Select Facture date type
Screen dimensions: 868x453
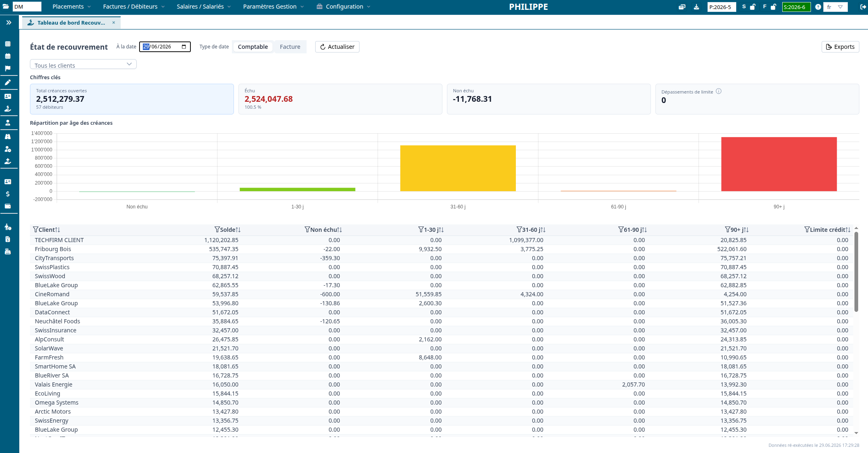pyautogui.click(x=290, y=47)
